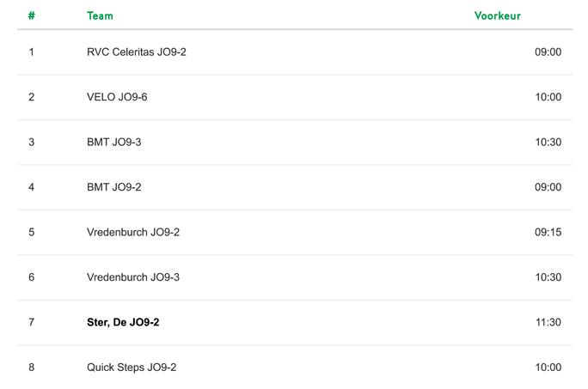The width and height of the screenshot is (588, 389).
Task: Click row number 1
Action: click(x=32, y=52)
